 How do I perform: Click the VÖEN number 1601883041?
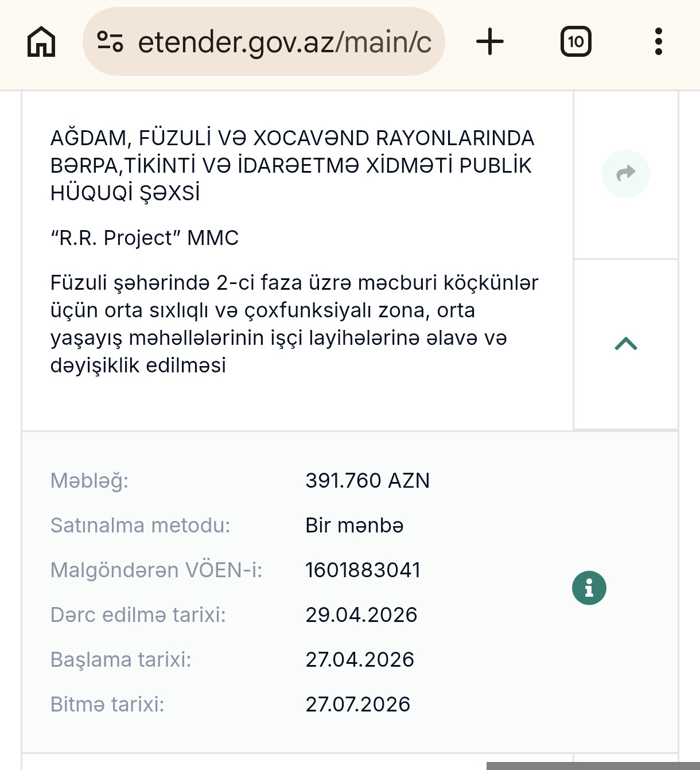(363, 570)
